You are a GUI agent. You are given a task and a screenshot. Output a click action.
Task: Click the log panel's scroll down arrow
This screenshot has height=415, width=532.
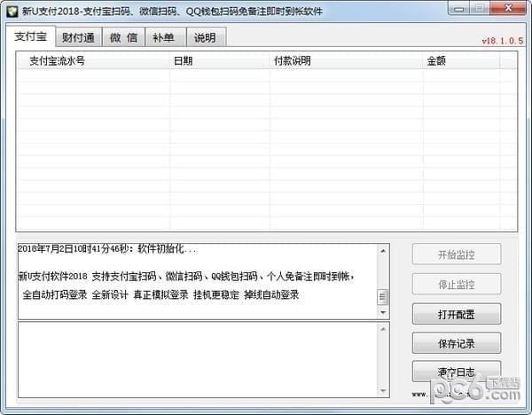(383, 312)
